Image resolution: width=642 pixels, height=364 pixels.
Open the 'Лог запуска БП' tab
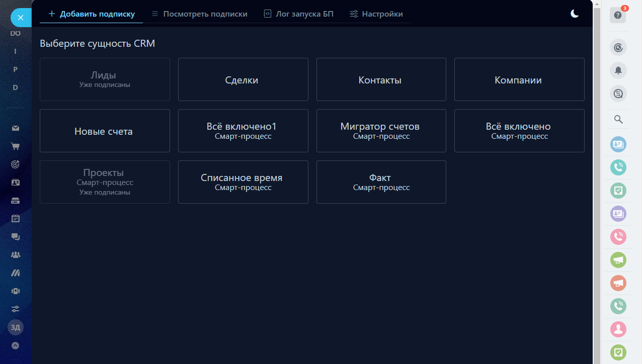[298, 14]
